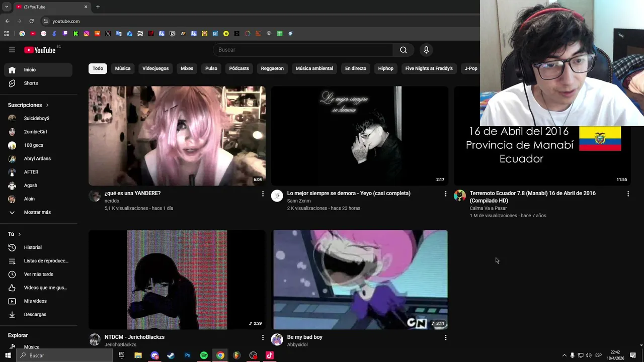Open the nerddo channel avatar
Image resolution: width=644 pixels, height=362 pixels.
pyautogui.click(x=95, y=196)
